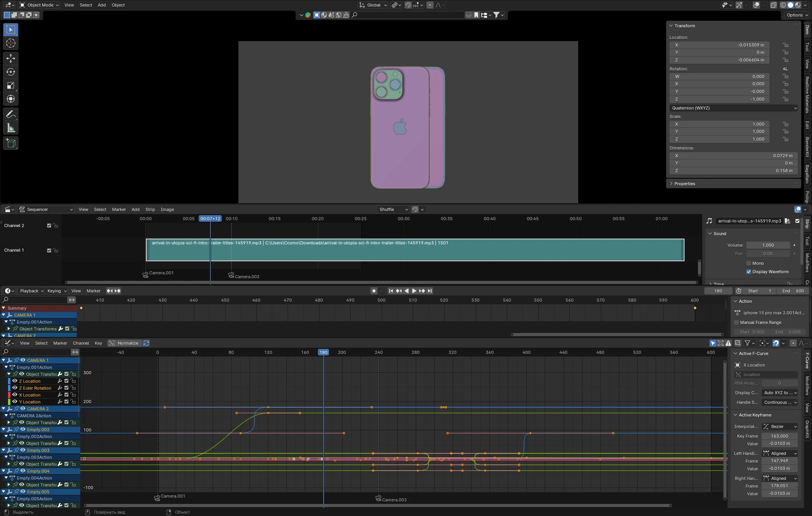Select the Add Cube tool
The image size is (812, 516).
[11, 143]
